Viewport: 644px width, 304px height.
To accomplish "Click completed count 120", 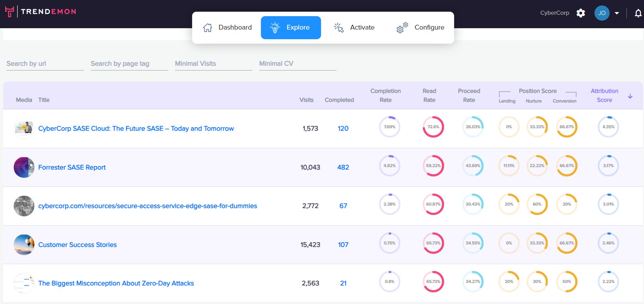I will 343,128.
